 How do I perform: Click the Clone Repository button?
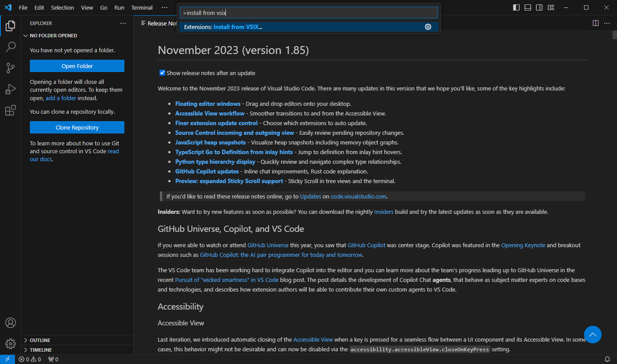point(77,127)
